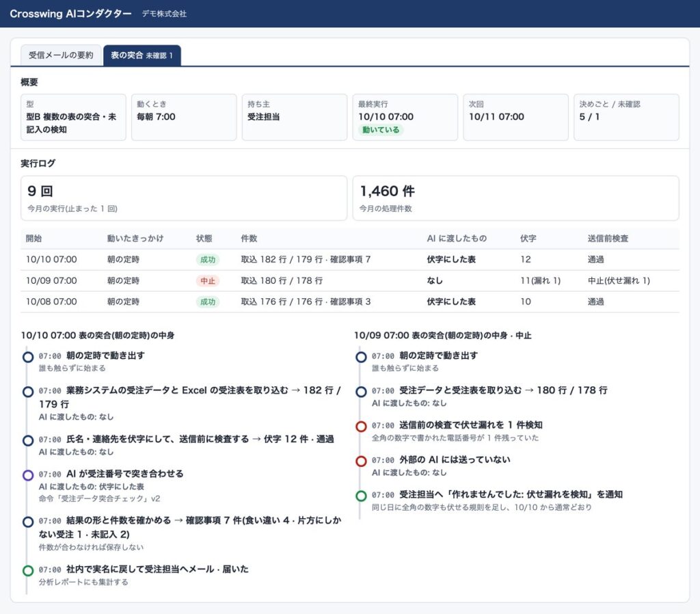Click red marker for 伏せ漏れを 1 件検知
This screenshot has width=700, height=614.
pos(361,427)
